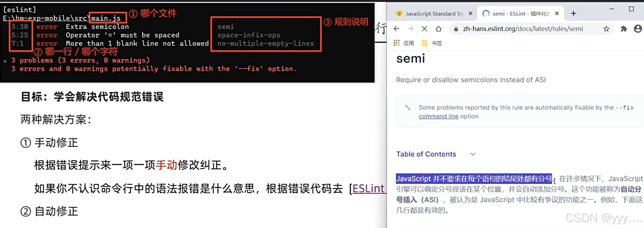Viewport: 644px width, 228px height.
Task: Stop page loading with X button
Action: [424, 29]
